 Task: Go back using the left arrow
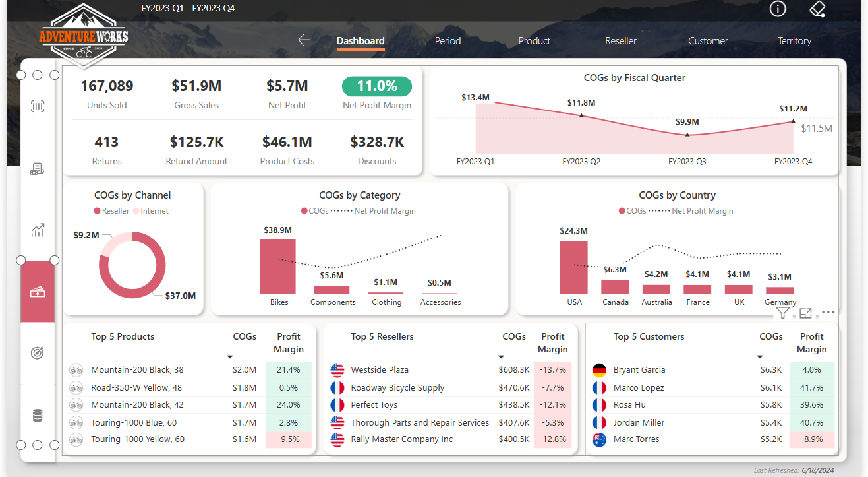coord(304,40)
